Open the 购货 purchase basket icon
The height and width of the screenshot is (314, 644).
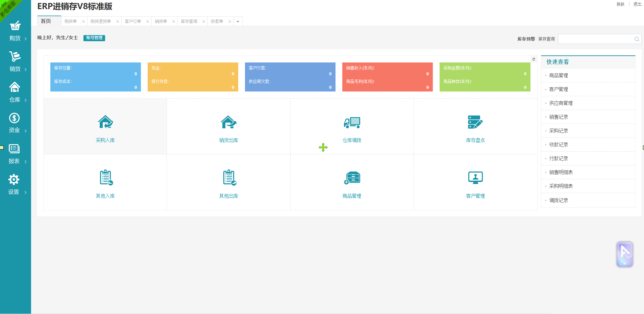[x=15, y=26]
